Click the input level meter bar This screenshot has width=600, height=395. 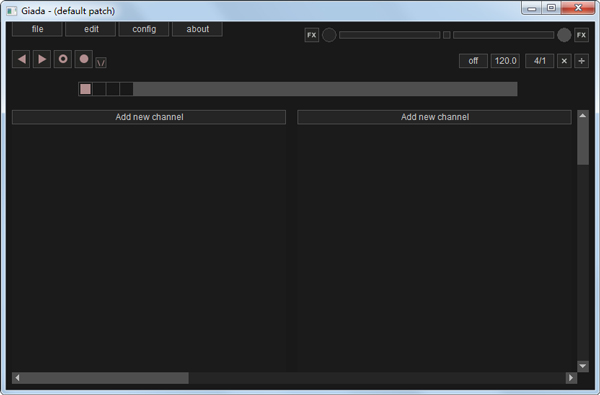click(390, 35)
